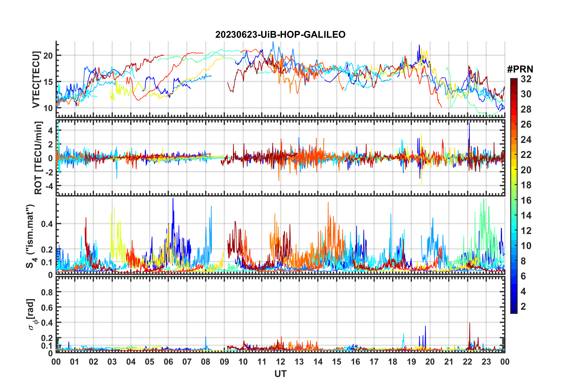Click hour 15 on the UT axis
Viewport: 561px width, 392px height.
(337, 362)
